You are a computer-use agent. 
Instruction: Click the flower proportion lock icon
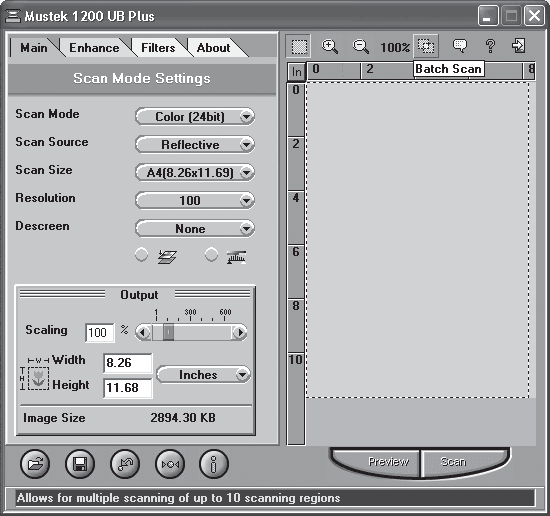(x=38, y=379)
